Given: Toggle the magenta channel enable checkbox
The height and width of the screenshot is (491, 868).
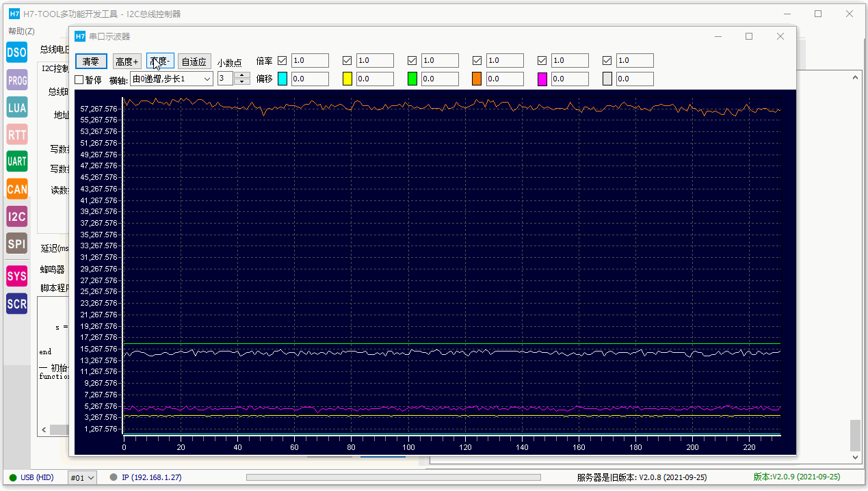Looking at the screenshot, I should coord(542,60).
